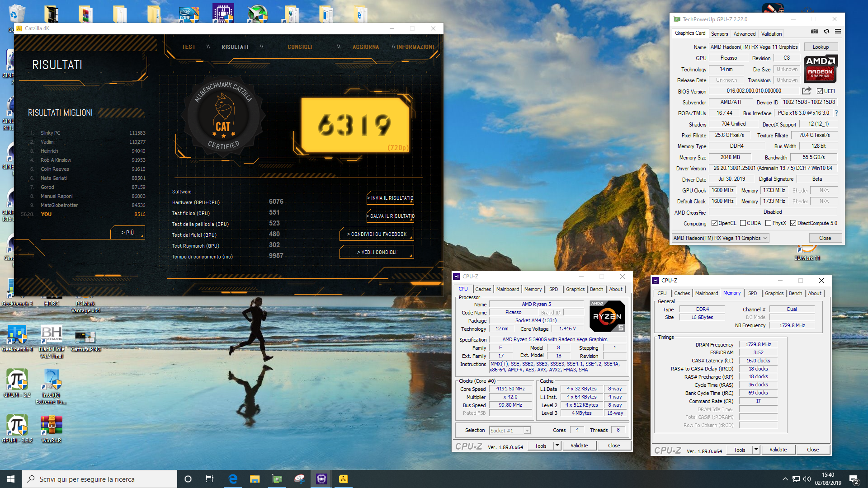The width and height of the screenshot is (868, 488).
Task: Switch to Advanced tab in GPU-Z
Action: 744,34
